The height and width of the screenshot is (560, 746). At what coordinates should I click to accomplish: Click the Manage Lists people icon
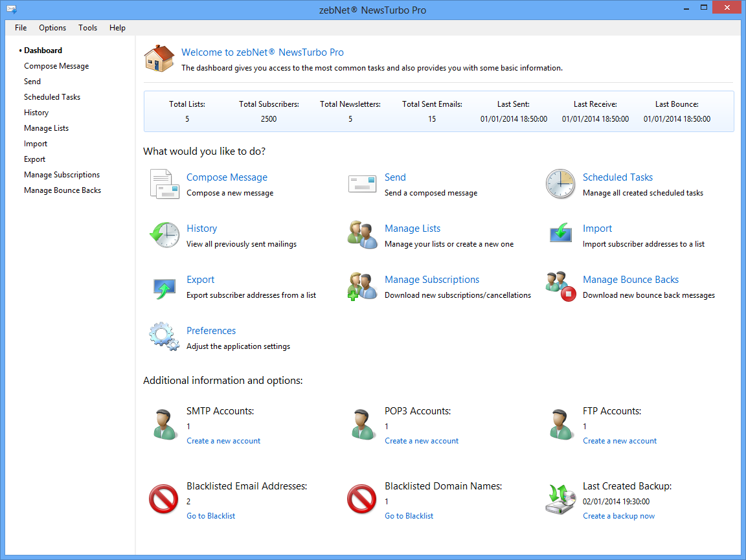pyautogui.click(x=363, y=234)
